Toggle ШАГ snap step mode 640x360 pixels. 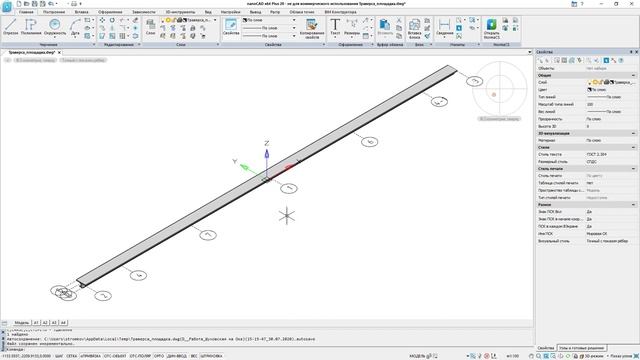tap(59, 356)
